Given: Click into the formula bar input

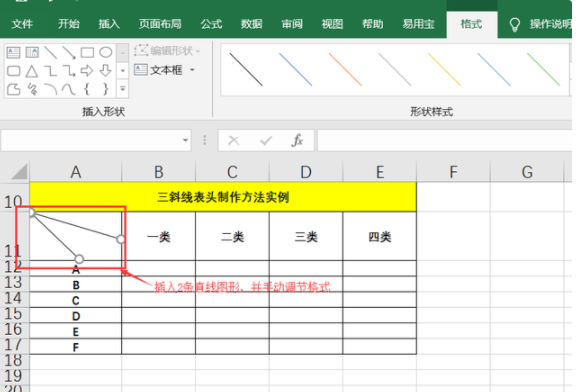Looking at the screenshot, I should tap(445, 140).
